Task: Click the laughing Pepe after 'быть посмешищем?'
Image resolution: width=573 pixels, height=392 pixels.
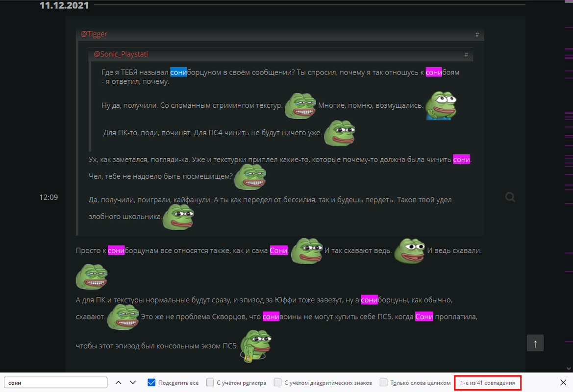Action: click(x=250, y=176)
